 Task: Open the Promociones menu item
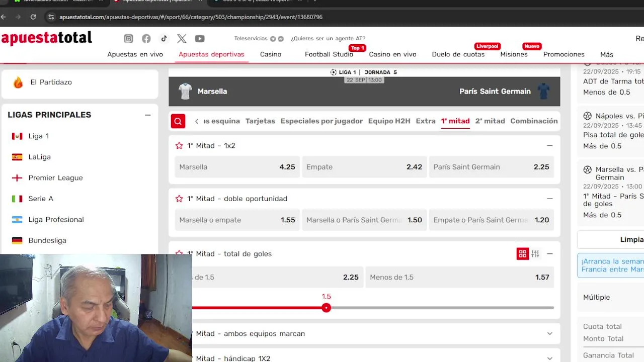[x=564, y=54]
